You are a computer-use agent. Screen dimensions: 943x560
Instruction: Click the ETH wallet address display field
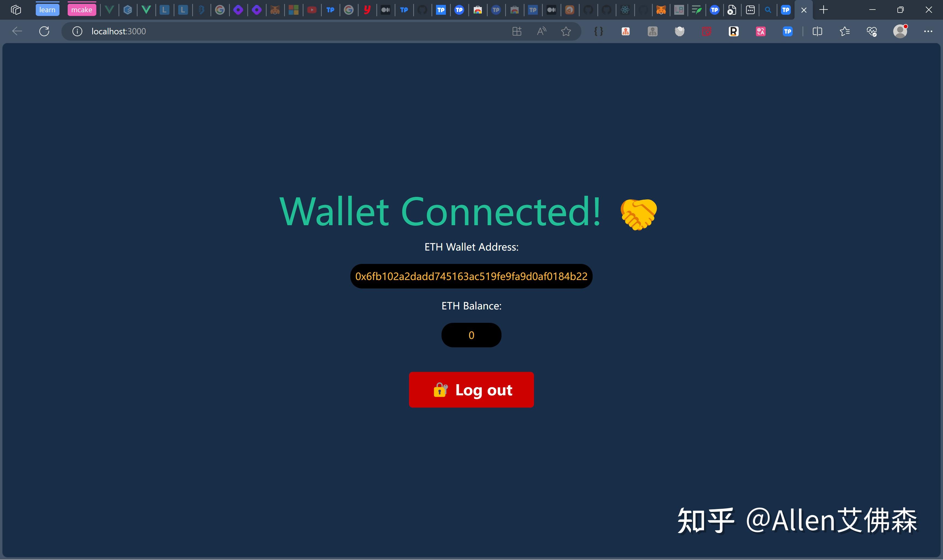pos(471,276)
